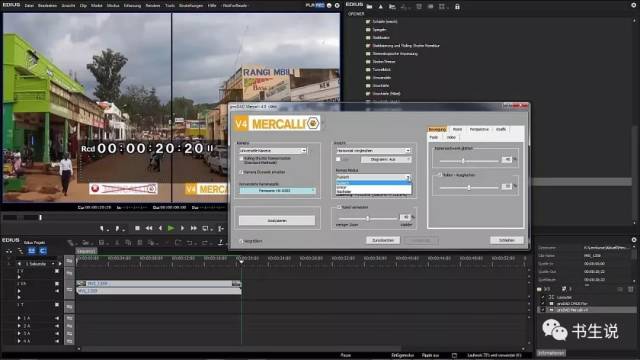Switch to the Perspective tab in Mercalli
Image resolution: width=640 pixels, height=360 pixels.
479,129
